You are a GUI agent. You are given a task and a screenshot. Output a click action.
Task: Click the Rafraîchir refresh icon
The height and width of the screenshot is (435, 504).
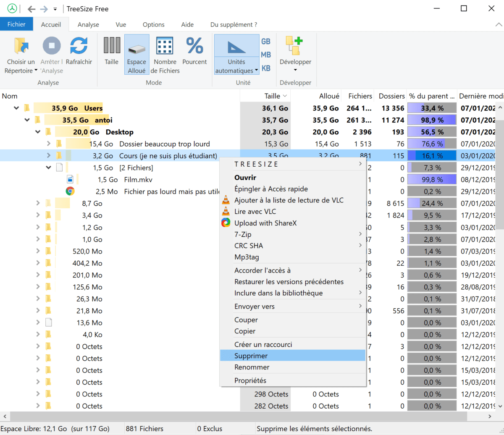pyautogui.click(x=79, y=45)
